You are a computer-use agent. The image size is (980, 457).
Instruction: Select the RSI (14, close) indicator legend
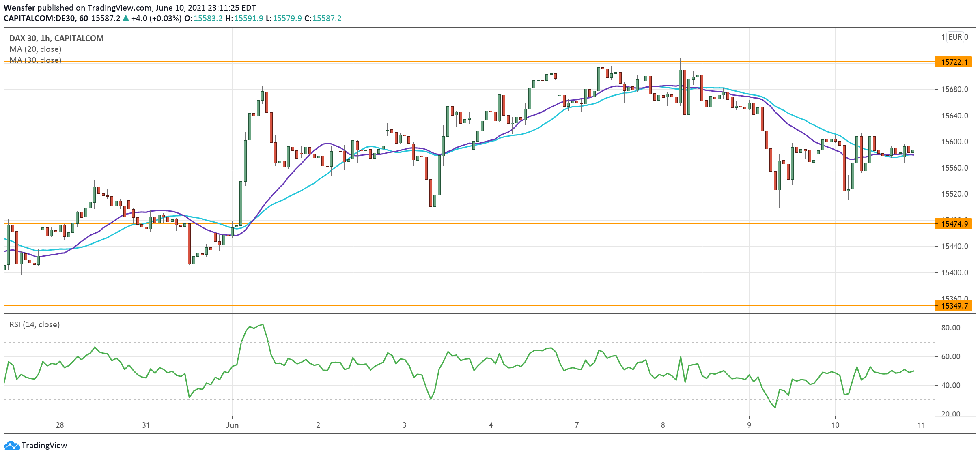[34, 324]
